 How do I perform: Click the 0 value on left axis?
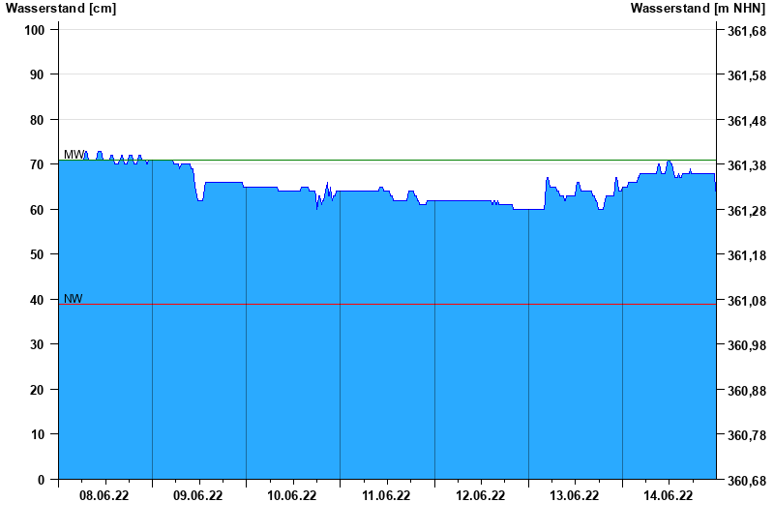tap(41, 480)
